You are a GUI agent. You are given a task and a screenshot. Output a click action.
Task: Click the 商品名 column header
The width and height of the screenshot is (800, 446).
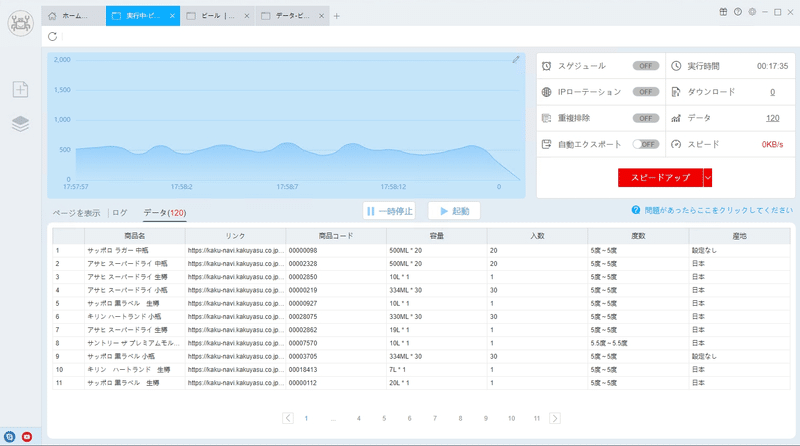[x=135, y=236]
